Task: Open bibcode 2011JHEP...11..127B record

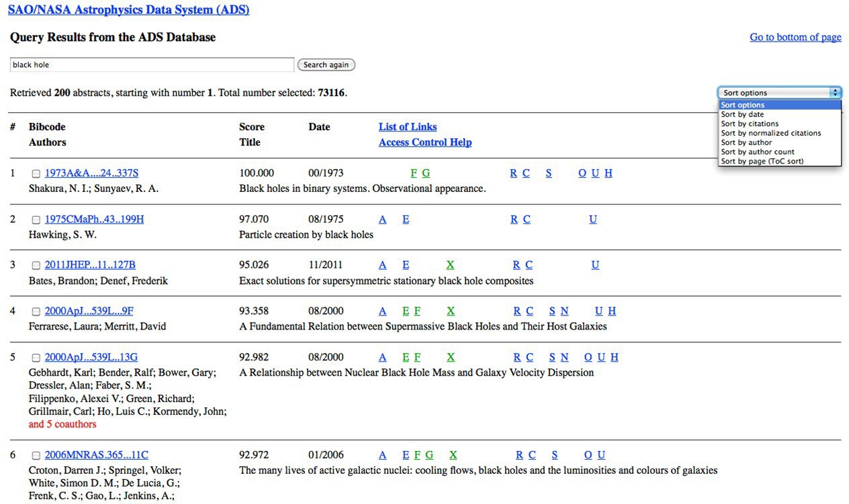Action: coord(90,265)
